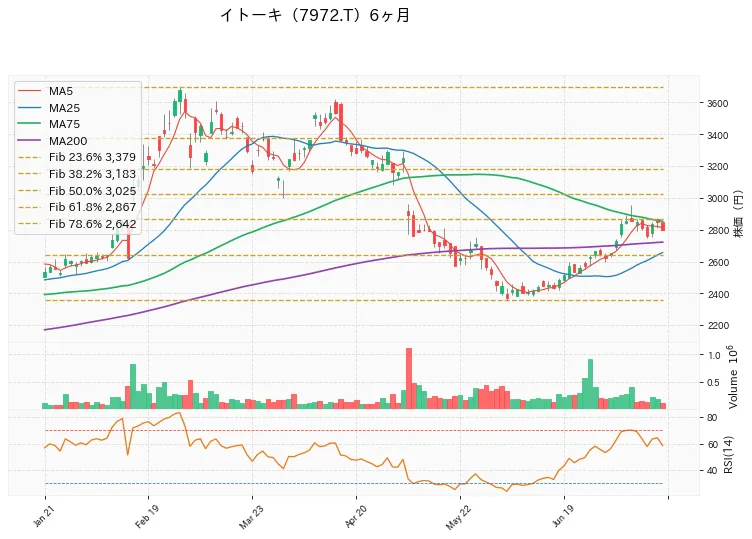Select Fib 38.2% 3,183 legend entry
The width and height of the screenshot is (752, 539).
pyautogui.click(x=77, y=174)
